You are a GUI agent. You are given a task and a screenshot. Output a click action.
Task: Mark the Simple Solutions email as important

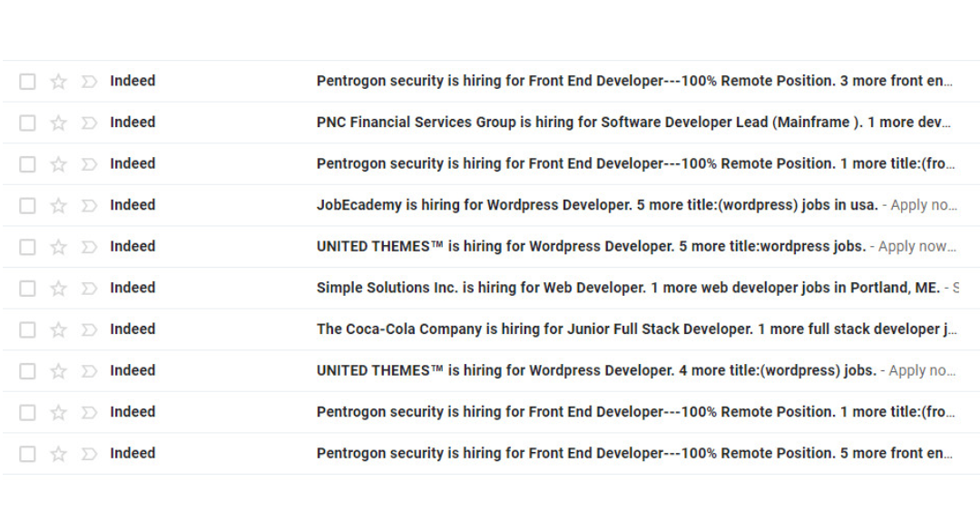(89, 289)
